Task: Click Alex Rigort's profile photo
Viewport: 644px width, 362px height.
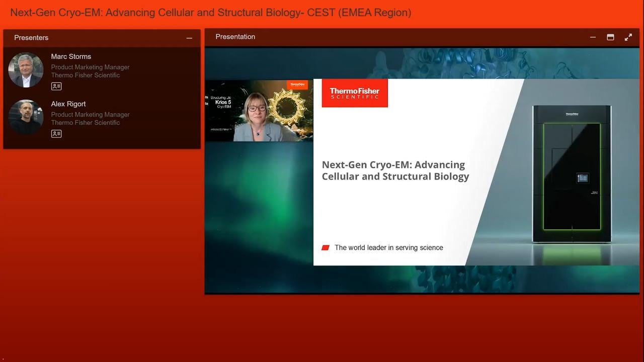Action: [x=26, y=117]
